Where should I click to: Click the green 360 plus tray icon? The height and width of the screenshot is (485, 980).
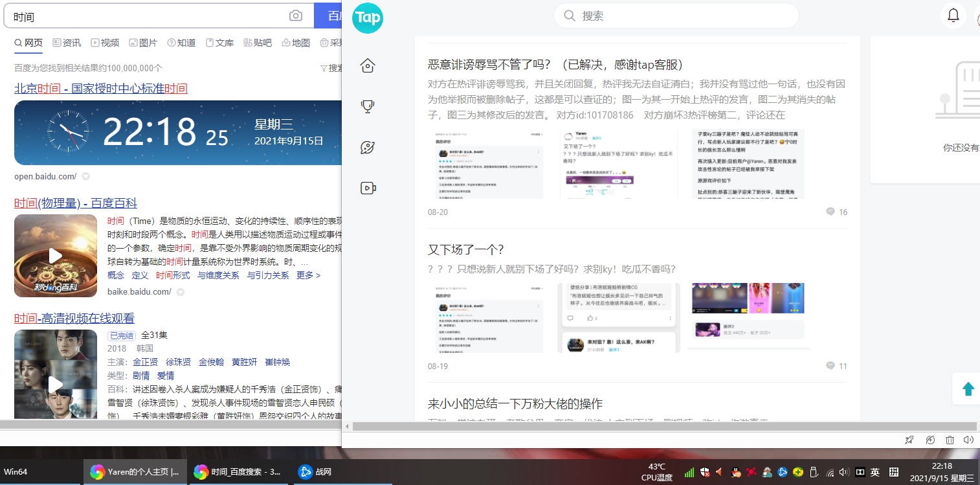tap(799, 472)
